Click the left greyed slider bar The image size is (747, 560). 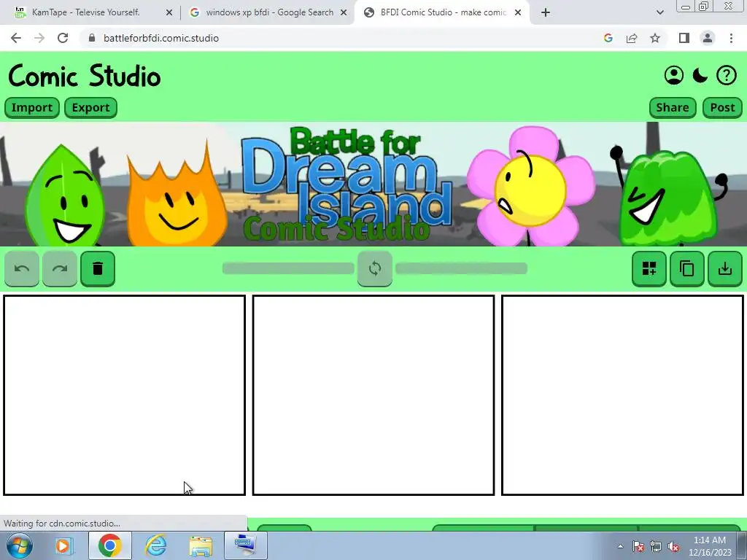pos(288,268)
